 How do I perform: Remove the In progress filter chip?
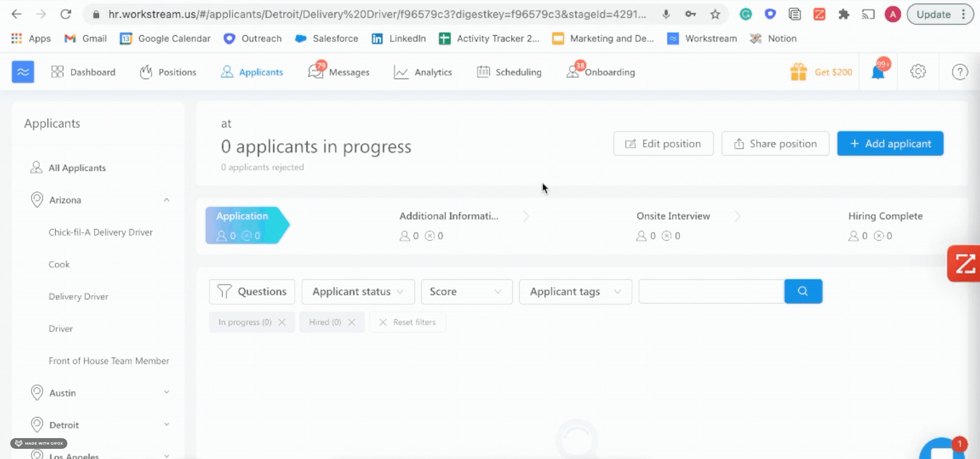282,322
